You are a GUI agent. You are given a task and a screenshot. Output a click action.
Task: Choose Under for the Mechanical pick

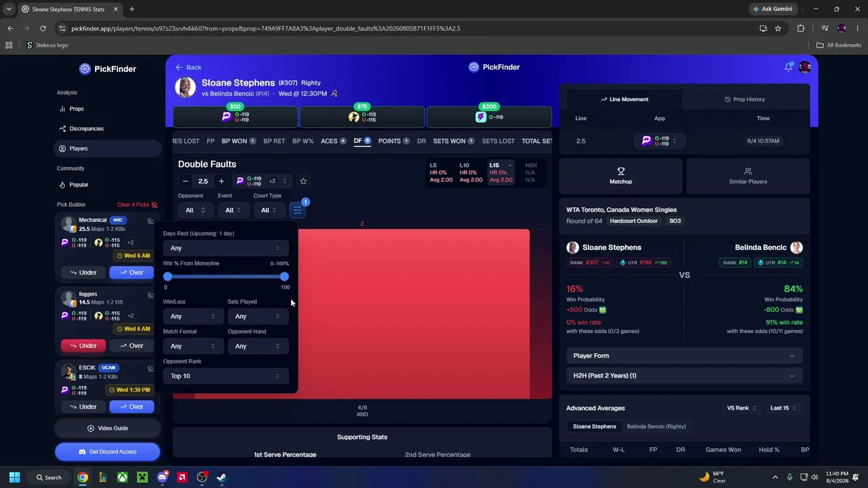[x=83, y=272]
